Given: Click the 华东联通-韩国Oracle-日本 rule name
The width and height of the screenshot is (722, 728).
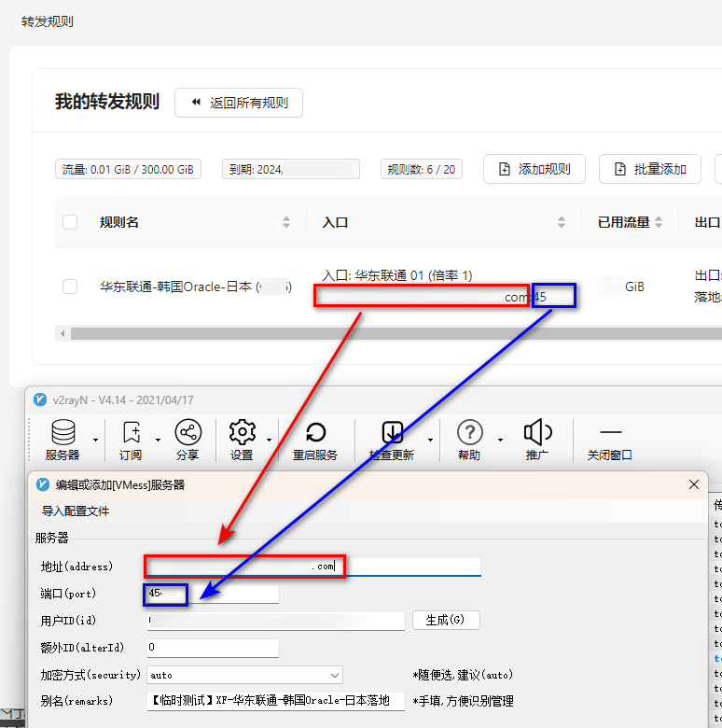Looking at the screenshot, I should coord(196,287).
